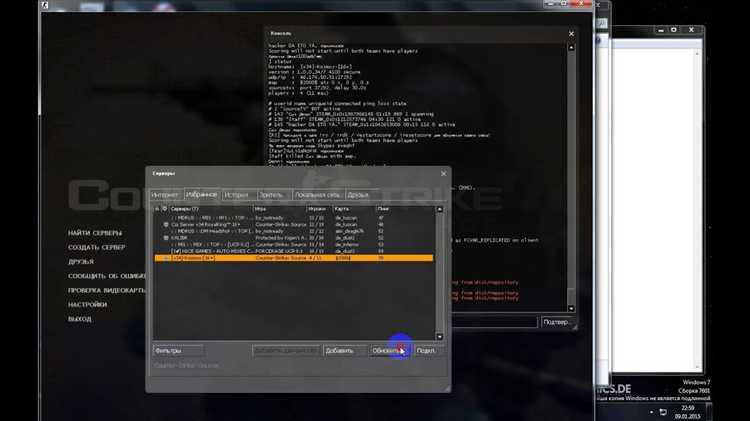Switch to the Друзья tab

pos(358,195)
